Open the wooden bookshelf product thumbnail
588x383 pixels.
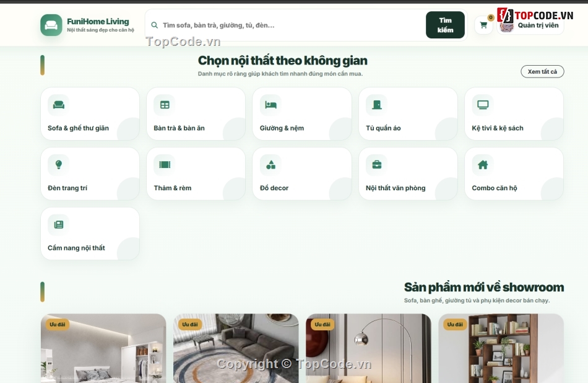(x=501, y=348)
